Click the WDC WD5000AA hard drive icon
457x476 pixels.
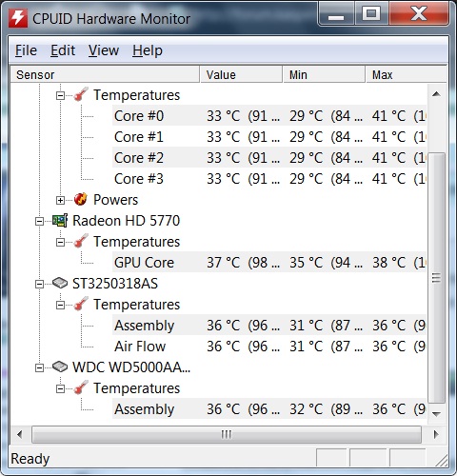coord(60,367)
